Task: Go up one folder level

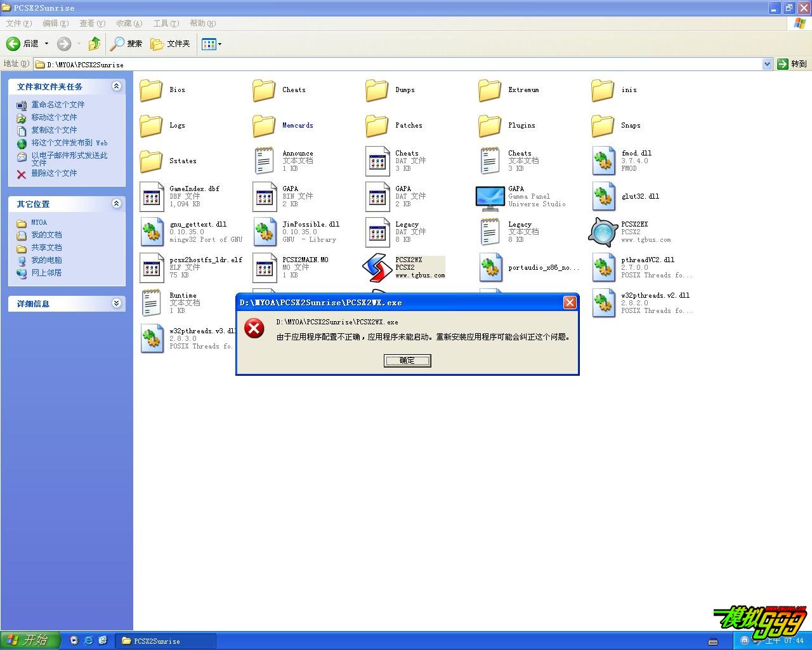Action: tap(95, 44)
